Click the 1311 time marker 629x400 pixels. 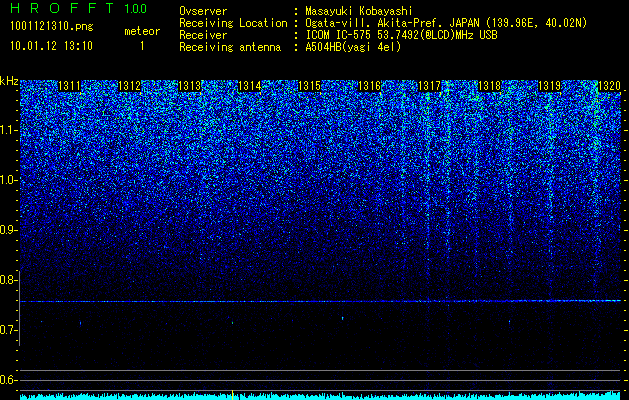pyautogui.click(x=69, y=86)
